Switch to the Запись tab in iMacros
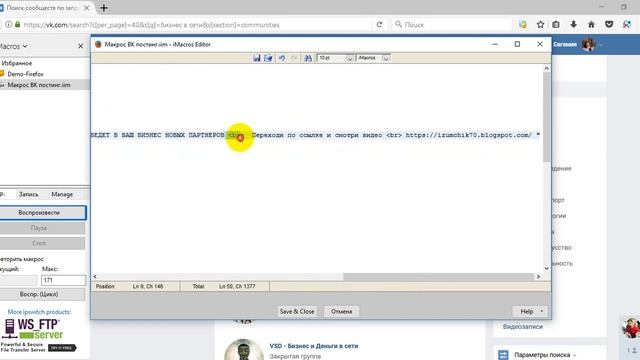640x360 pixels. [29, 195]
